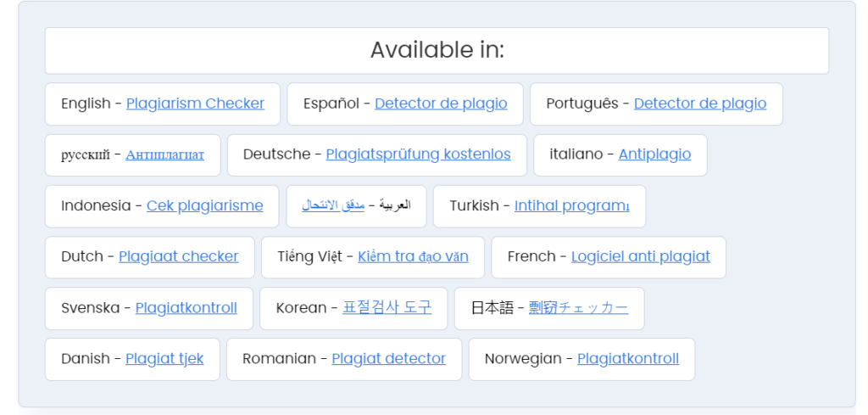
Task: Open Svenska Plagiatkontroll link
Action: point(186,307)
